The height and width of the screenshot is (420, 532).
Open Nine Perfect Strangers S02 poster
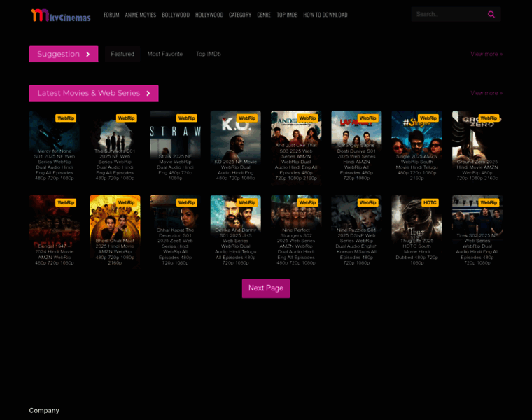coord(296,232)
